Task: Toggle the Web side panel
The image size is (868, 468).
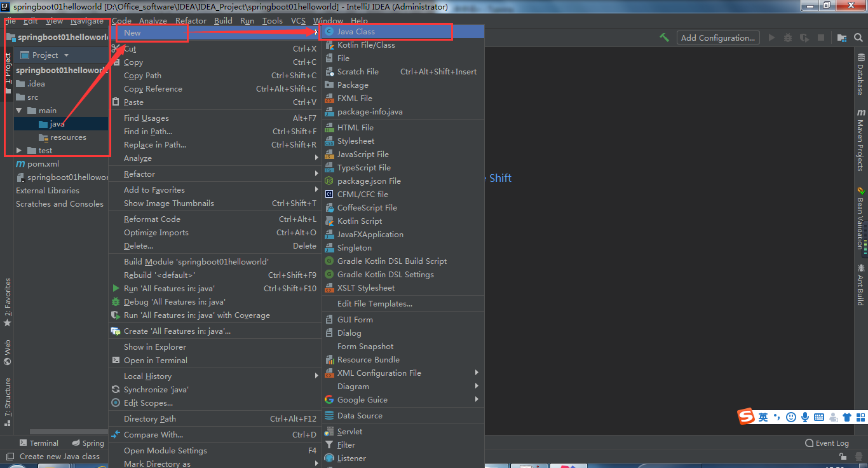Action: tap(8, 353)
